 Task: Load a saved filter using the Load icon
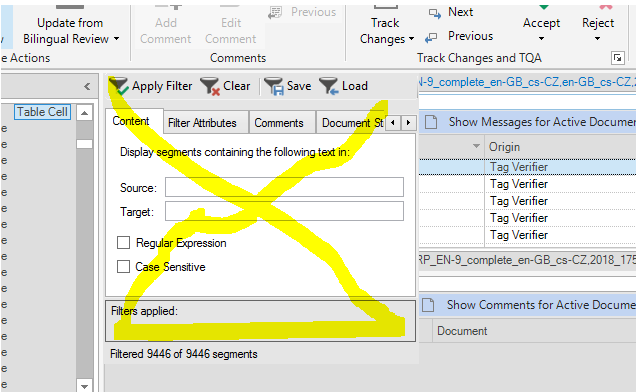[x=329, y=86]
